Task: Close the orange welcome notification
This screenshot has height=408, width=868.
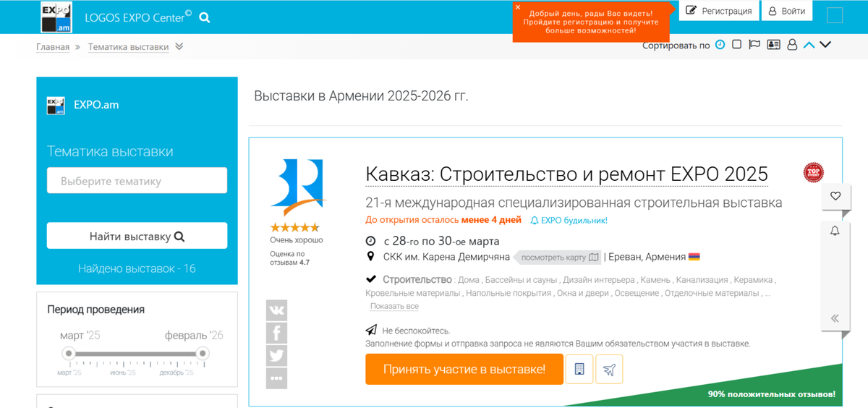Action: pos(518,7)
